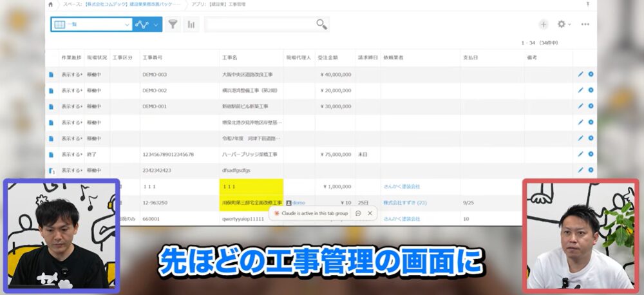Go to the kintone home icon

pyautogui.click(x=50, y=5)
